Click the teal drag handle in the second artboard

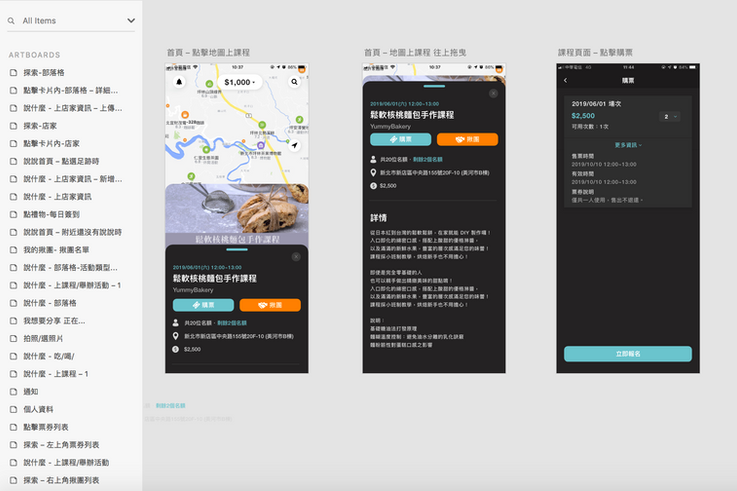(434, 86)
